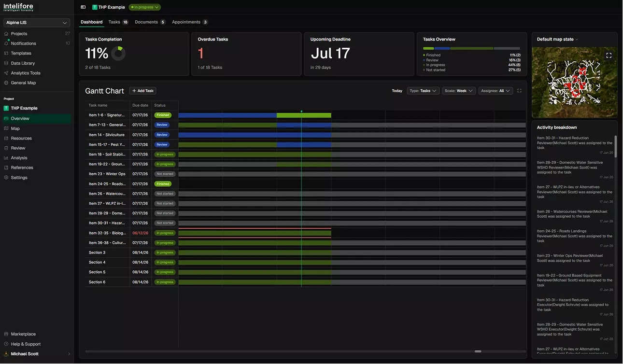This screenshot has height=364, width=623.
Task: Click In progress status of Section 3
Action: coord(165,252)
